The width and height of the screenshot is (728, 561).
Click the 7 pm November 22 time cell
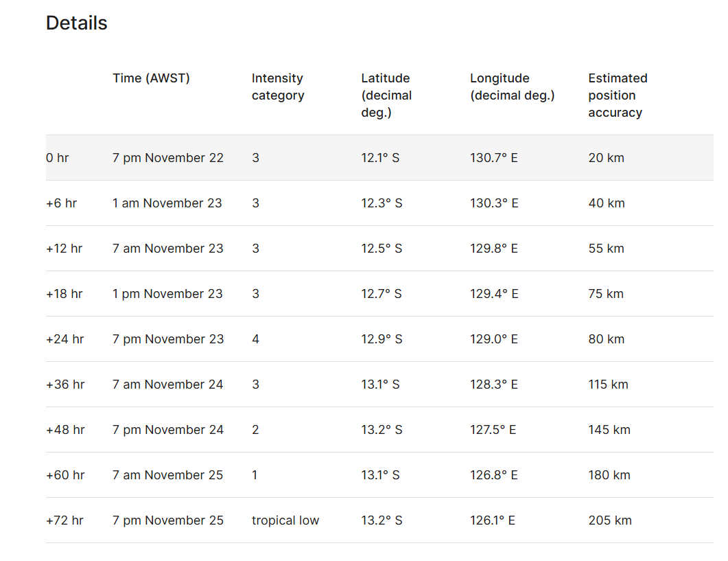click(168, 158)
